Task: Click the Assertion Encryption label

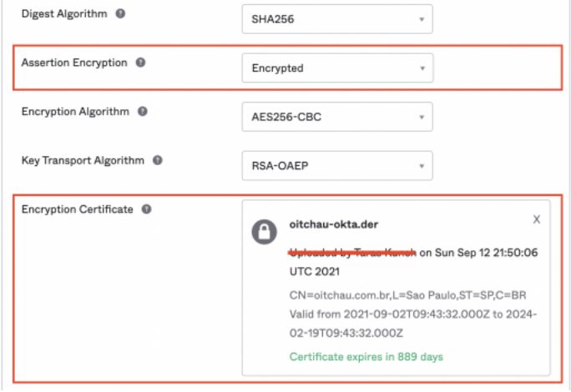Action: 74,63
